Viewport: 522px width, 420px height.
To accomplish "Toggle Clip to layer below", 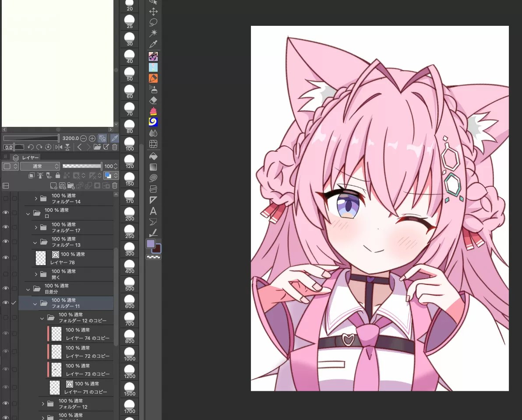I will click(x=32, y=175).
